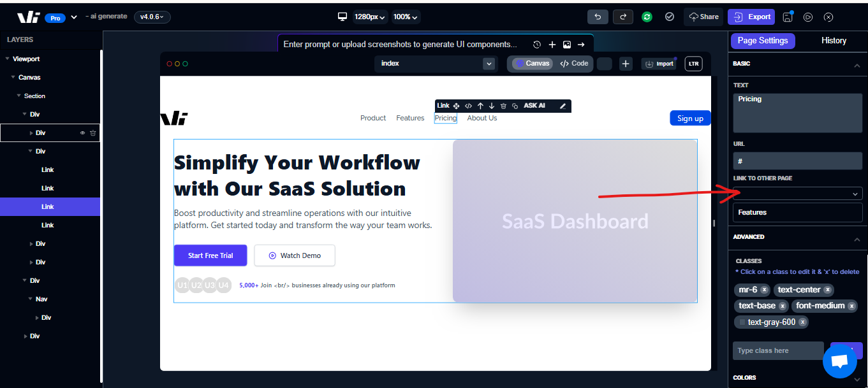Click the Vi logo in the top bar
The width and height of the screenshot is (868, 388).
point(28,17)
